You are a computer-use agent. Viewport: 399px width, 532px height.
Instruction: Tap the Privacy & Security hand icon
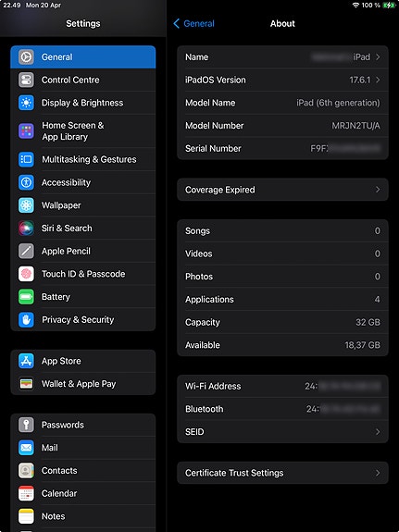coord(26,319)
